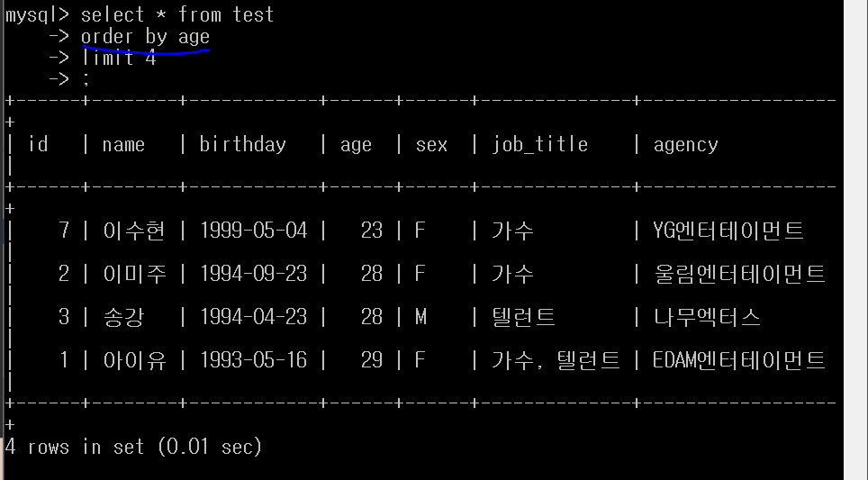
Task: Click job title '가수' in 이수현 row
Action: coord(512,231)
